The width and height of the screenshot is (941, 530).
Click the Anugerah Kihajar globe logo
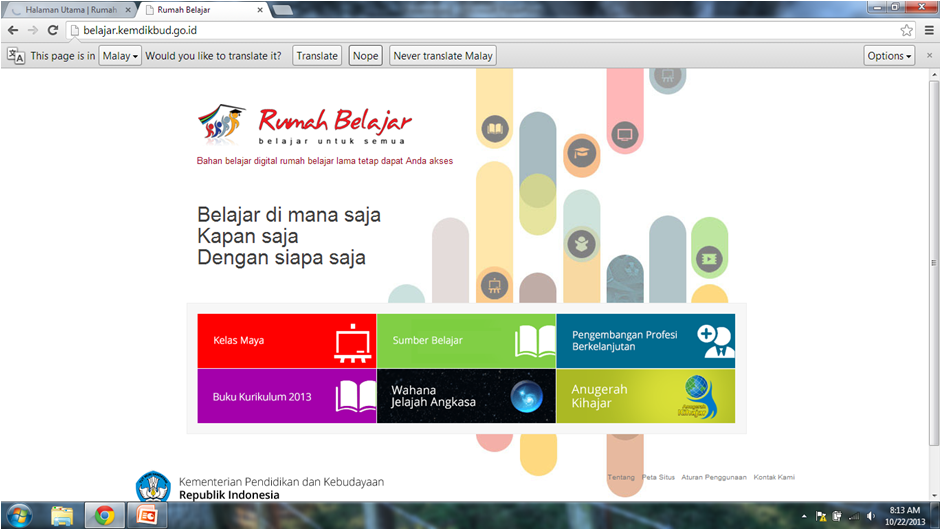[x=697, y=397]
